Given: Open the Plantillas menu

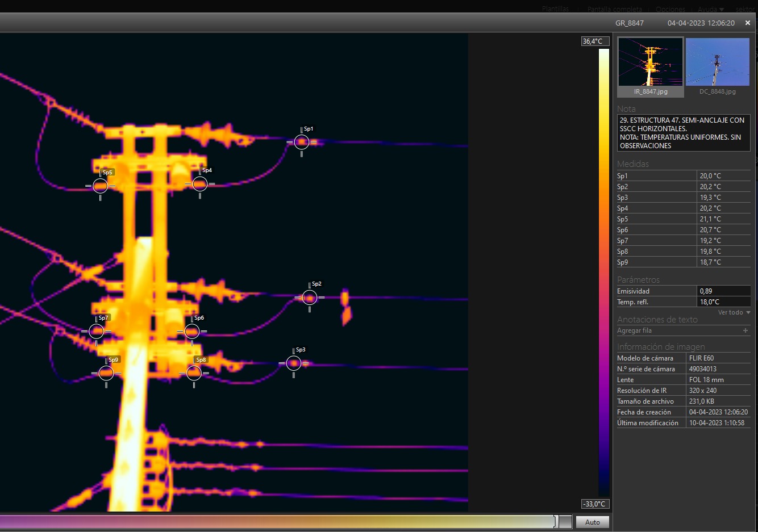Looking at the screenshot, I should [555, 9].
